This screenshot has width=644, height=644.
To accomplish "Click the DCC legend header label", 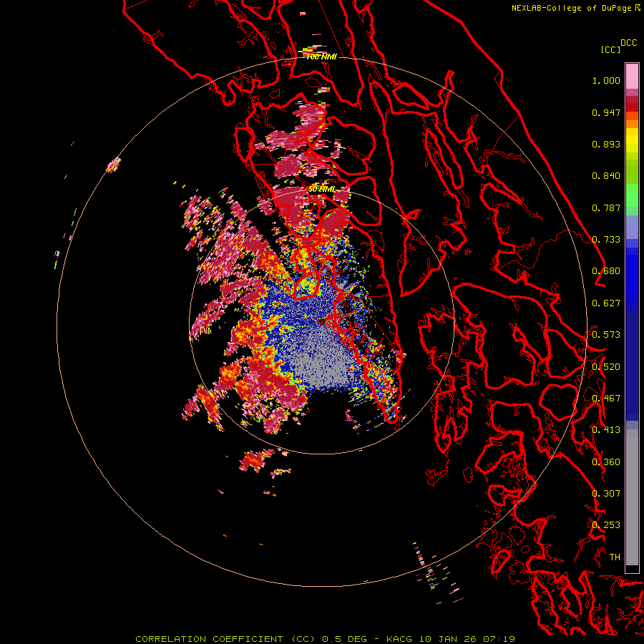I will coord(628,43).
